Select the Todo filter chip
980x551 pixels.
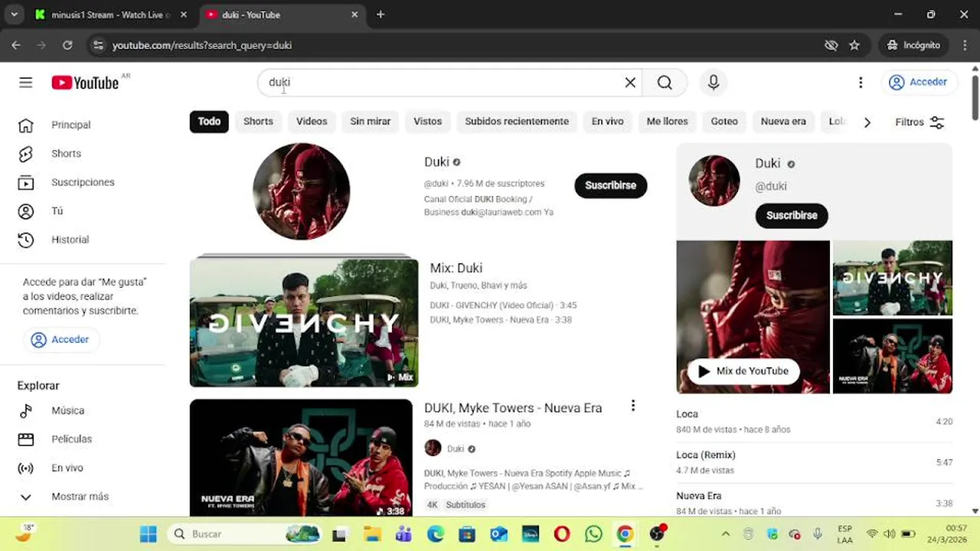pos(209,122)
